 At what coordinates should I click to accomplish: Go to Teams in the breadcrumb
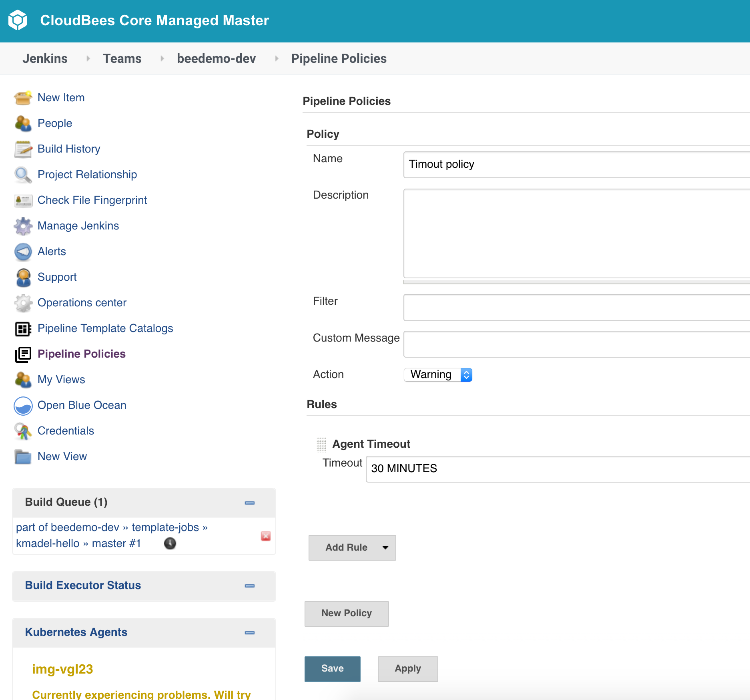pos(122,58)
